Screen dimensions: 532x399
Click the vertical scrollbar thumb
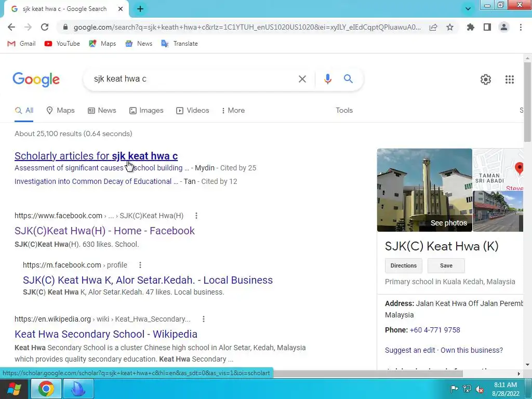[x=528, y=101]
